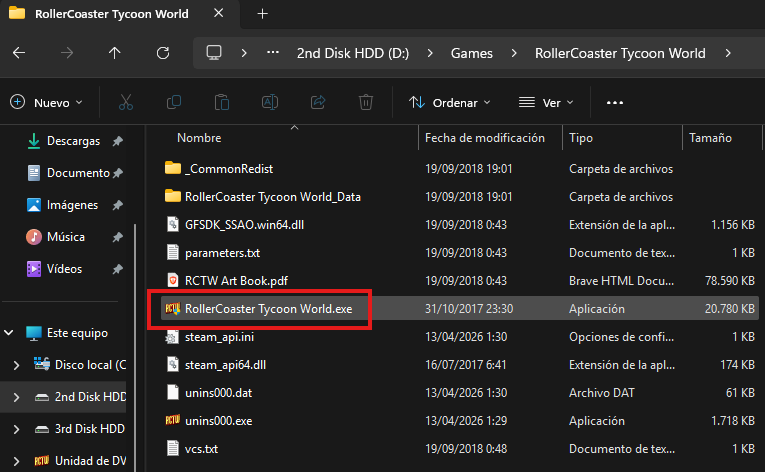The image size is (765, 472).
Task: Refresh the current folder view
Action: pos(163,53)
